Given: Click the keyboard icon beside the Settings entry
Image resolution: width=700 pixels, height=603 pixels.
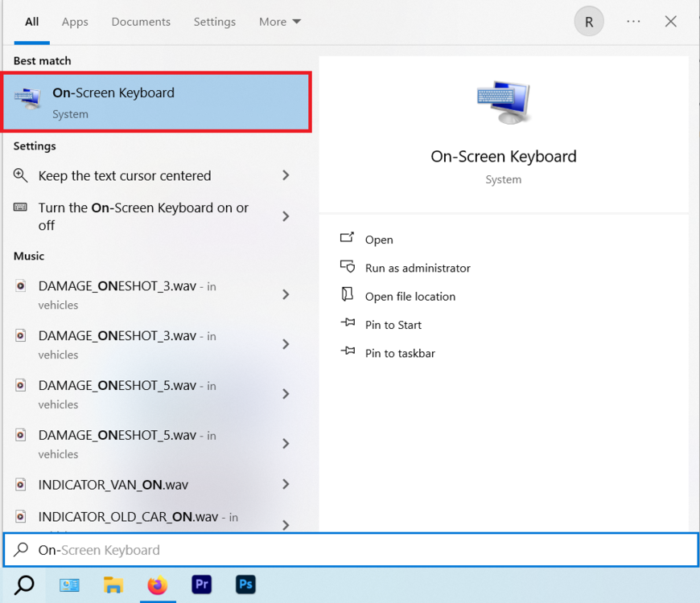Looking at the screenshot, I should pos(19,207).
